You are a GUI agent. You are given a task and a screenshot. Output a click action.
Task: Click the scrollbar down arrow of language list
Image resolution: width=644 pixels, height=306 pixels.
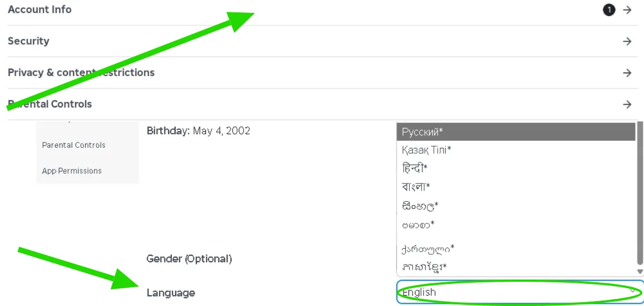tap(640, 271)
